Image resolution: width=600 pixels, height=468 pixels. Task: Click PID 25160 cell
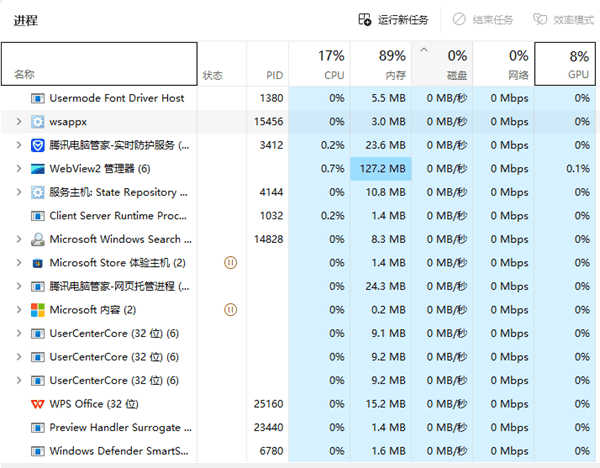click(x=269, y=404)
